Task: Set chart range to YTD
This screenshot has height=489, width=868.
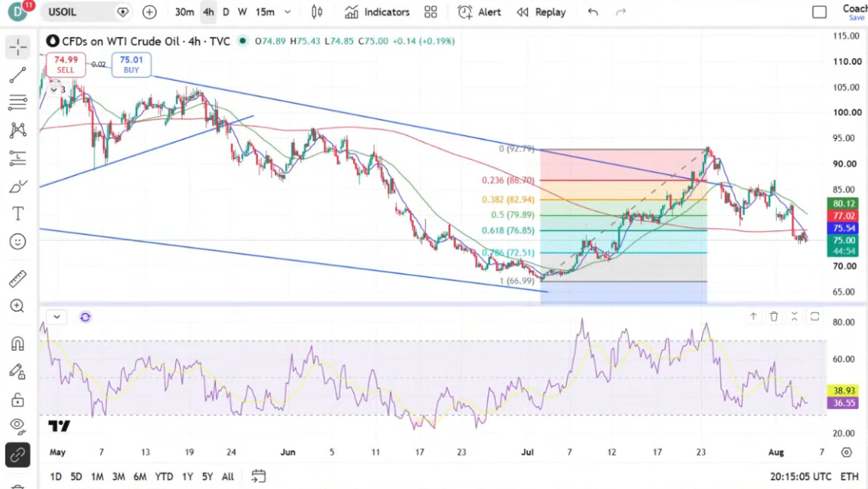Action: (164, 476)
